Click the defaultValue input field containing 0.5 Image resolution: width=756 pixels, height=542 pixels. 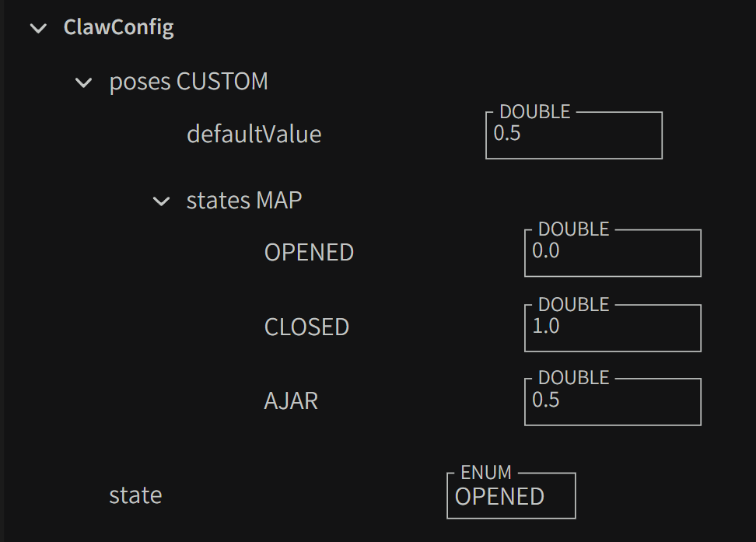[x=573, y=135]
